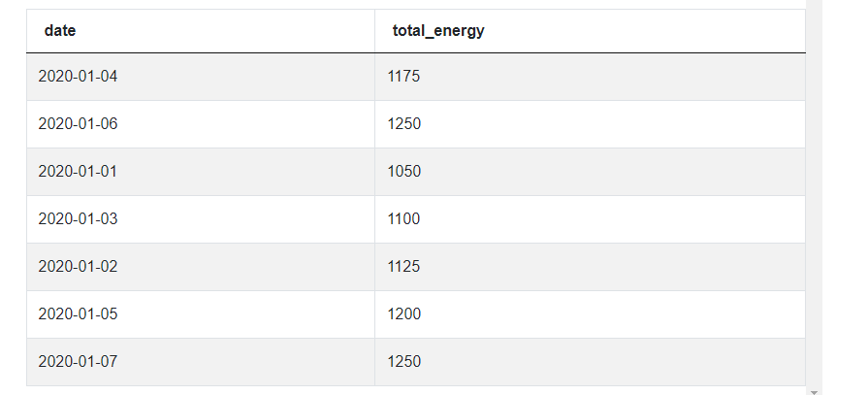868x395 pixels.
Task: Click the vertical scrollbar track
Action: pos(814,194)
